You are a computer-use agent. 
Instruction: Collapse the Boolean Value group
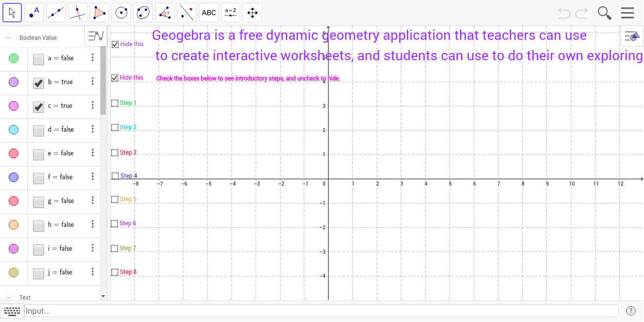tap(9, 37)
